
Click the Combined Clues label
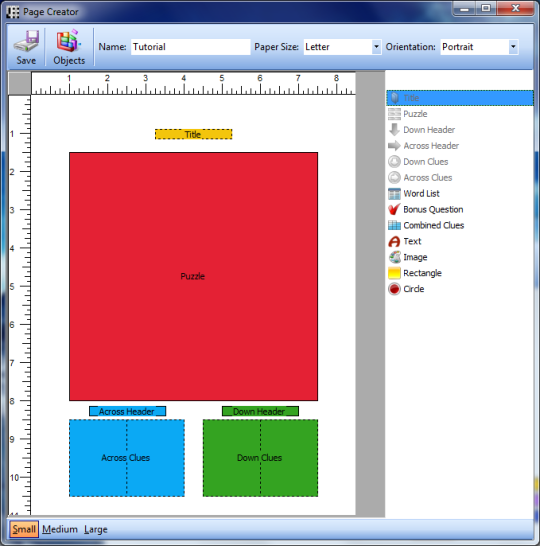click(433, 225)
